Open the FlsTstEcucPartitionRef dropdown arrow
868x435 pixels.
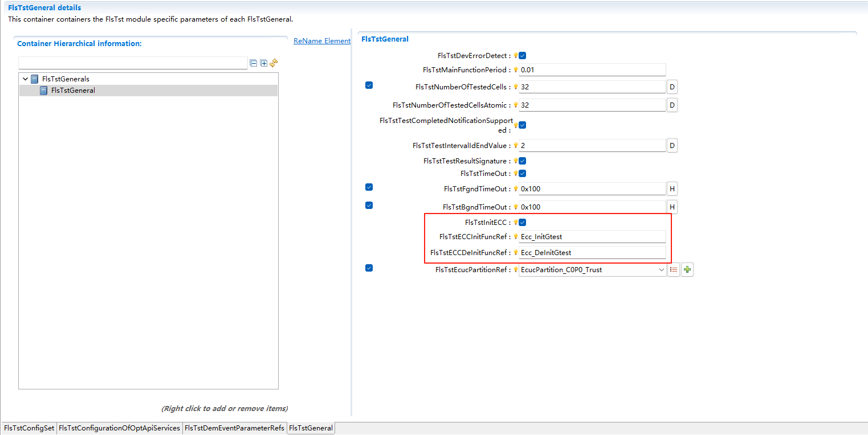point(661,269)
